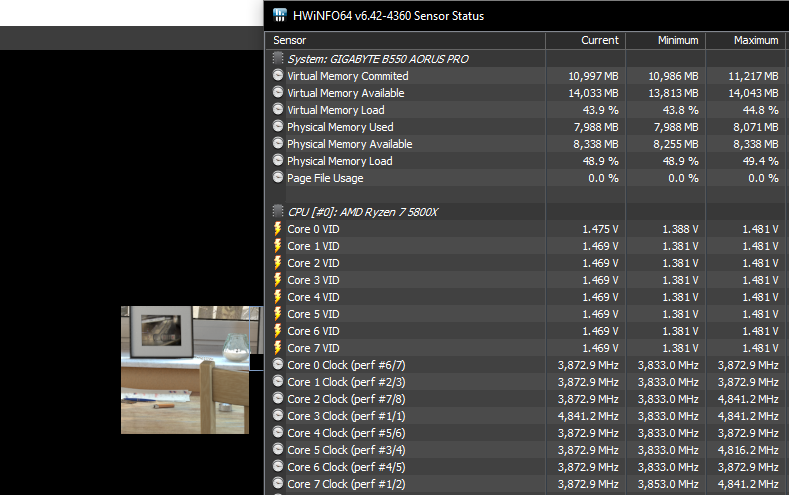789x495 pixels.
Task: Click minimum value 8,255 MB
Action: click(676, 144)
